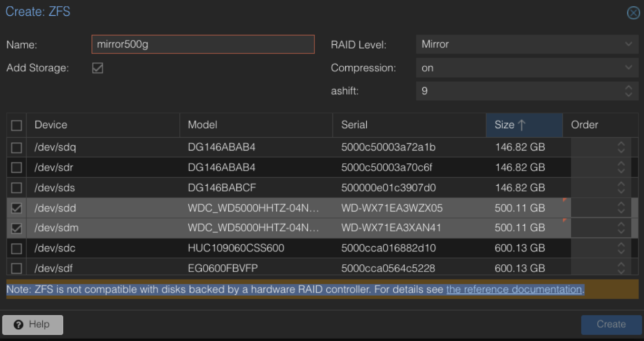The width and height of the screenshot is (644, 341).
Task: Uncheck the /dev/sdm disk checkbox
Action: [17, 228]
